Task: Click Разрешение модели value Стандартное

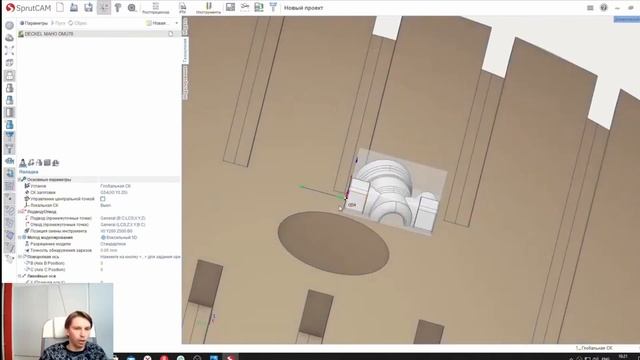Action: pyautogui.click(x=113, y=244)
